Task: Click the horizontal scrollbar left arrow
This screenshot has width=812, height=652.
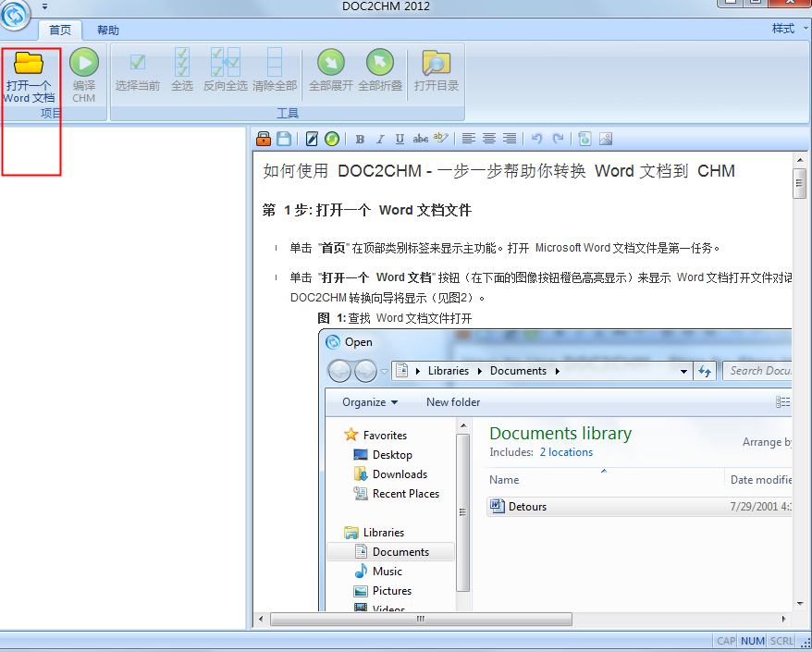Action: pos(261,619)
